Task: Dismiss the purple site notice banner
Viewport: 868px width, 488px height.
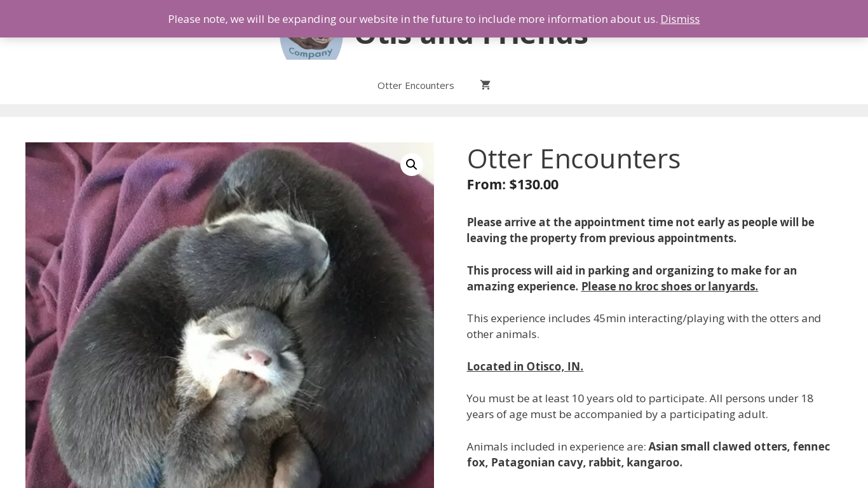Action: 680,19
